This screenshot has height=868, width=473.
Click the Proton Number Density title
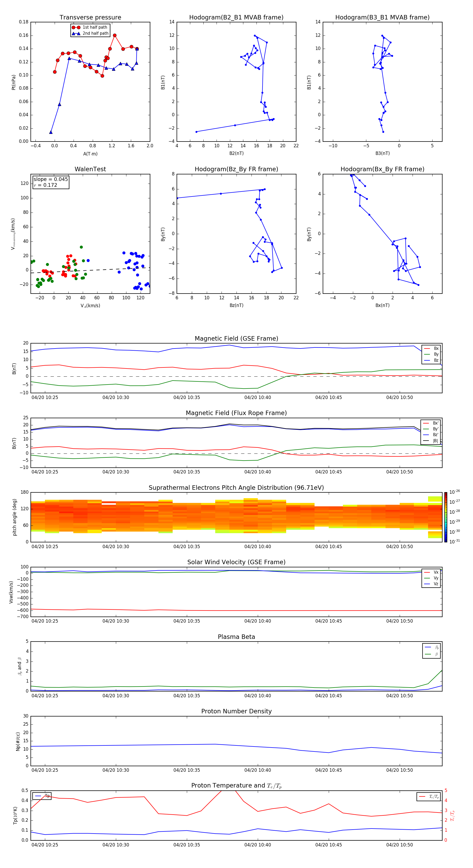point(236,711)
